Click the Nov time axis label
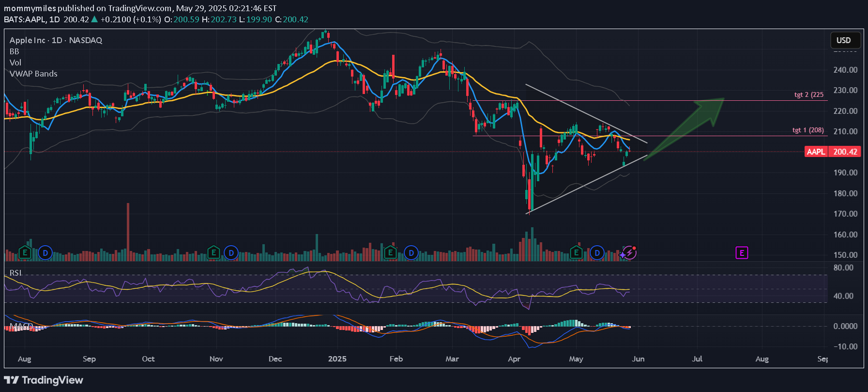Viewport: 868px width, 392px height. [x=216, y=359]
